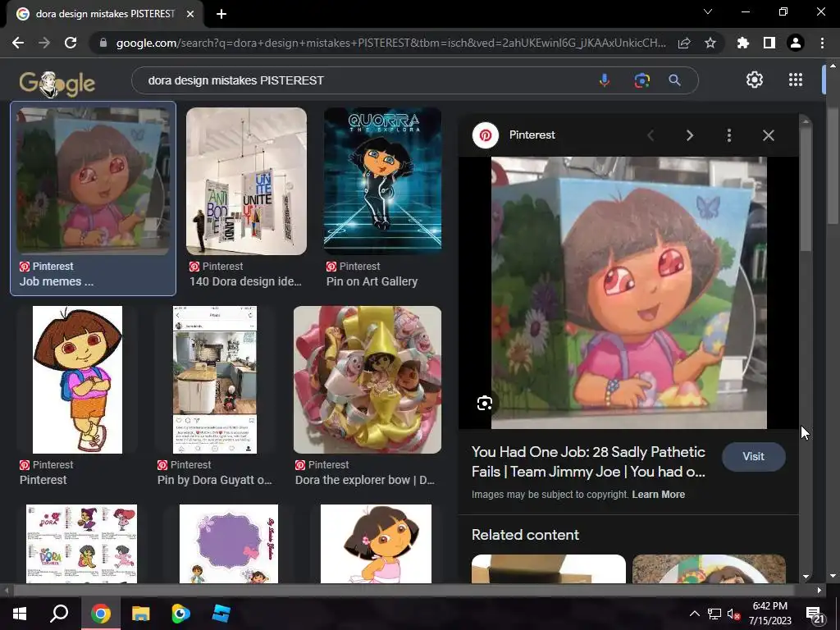Viewport: 840px width, 630px height.
Task: Open the new tab plus button
Action: (221, 14)
